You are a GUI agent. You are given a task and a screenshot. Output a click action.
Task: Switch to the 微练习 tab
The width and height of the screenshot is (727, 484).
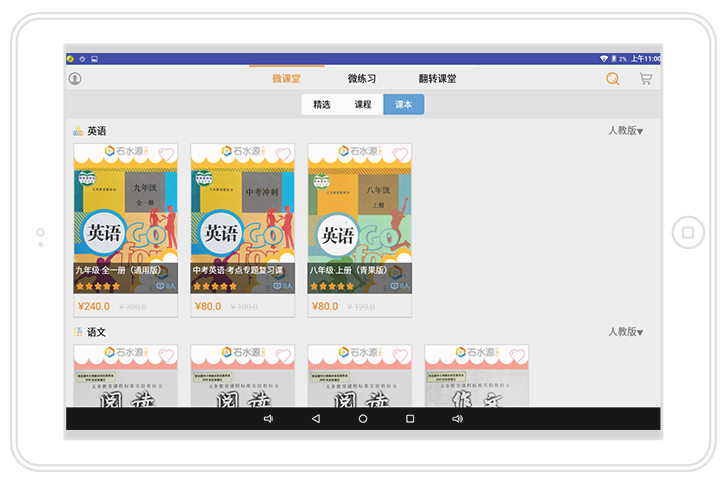[x=362, y=79]
